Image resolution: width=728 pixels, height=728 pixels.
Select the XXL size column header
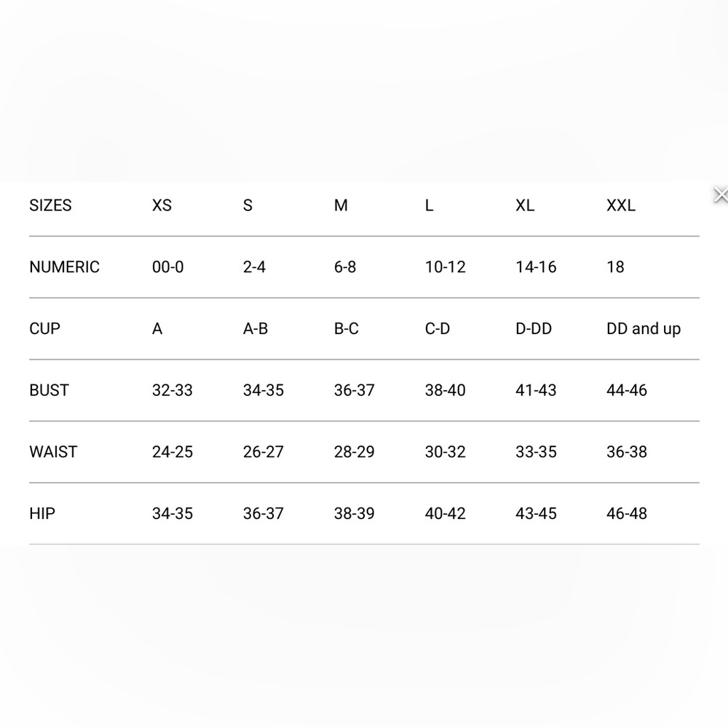click(620, 205)
